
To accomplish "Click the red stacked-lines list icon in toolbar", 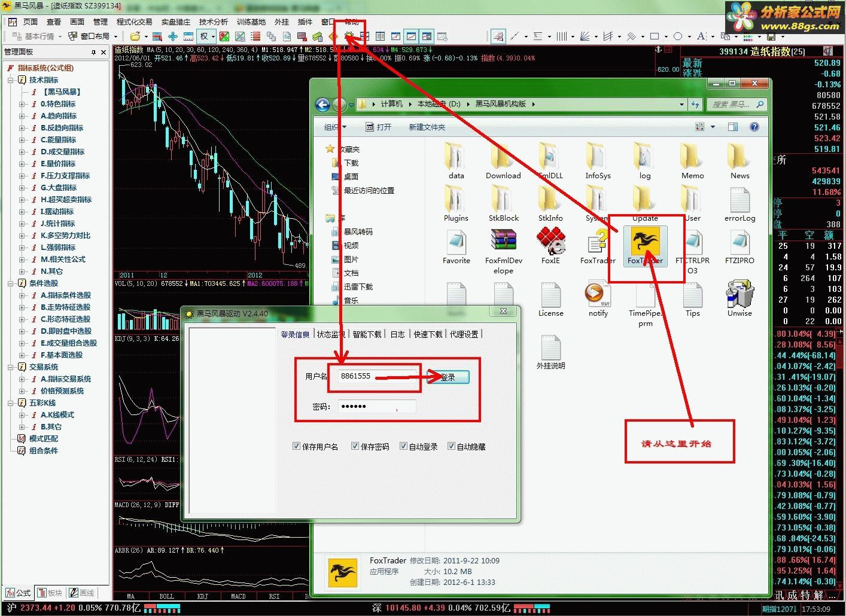I will [x=255, y=36].
